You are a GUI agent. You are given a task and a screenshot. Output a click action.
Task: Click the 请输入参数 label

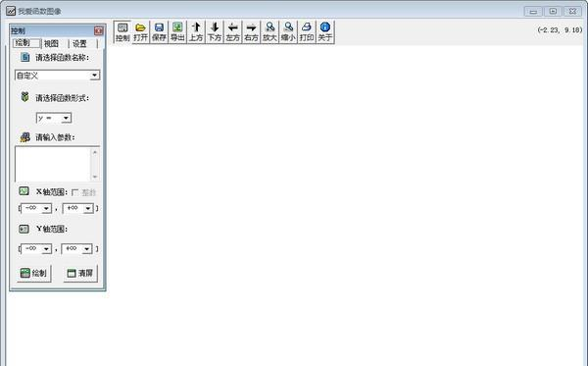(x=55, y=137)
